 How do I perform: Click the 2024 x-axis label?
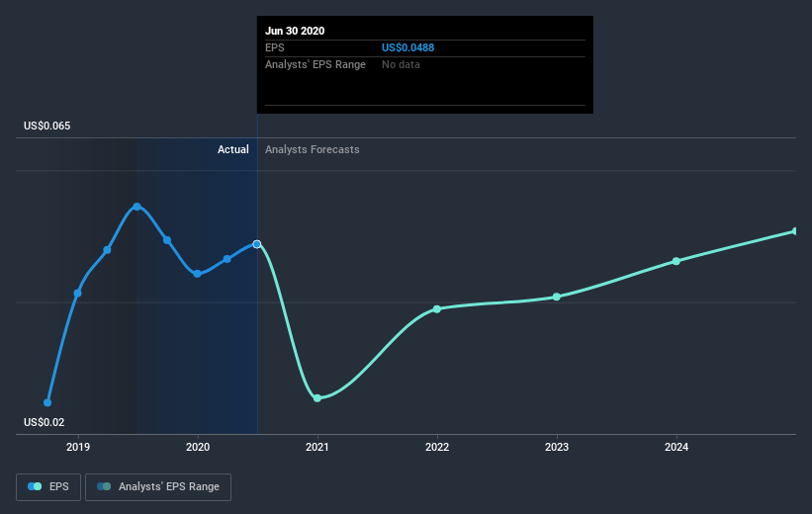[x=677, y=447]
